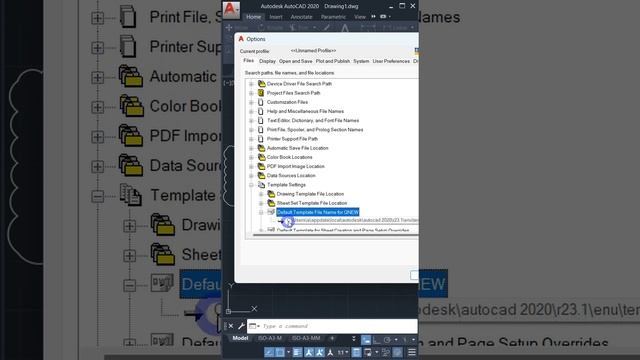Select the template file path under QNEW
Image resolution: width=640 pixels, height=360 pixels.
355,220
